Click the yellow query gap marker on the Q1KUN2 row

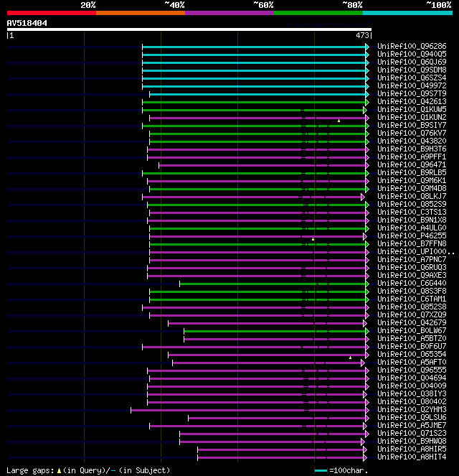point(339,121)
